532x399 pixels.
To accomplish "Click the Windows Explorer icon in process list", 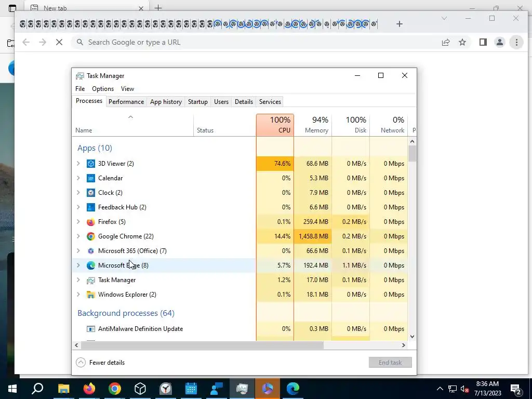I will (90, 295).
